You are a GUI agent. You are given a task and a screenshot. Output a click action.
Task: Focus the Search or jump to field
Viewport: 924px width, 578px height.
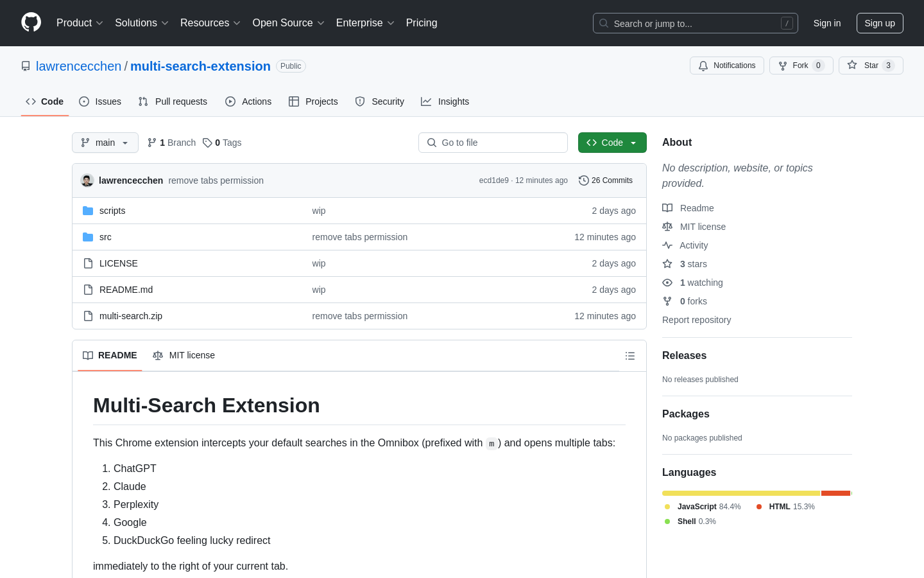coord(696,23)
